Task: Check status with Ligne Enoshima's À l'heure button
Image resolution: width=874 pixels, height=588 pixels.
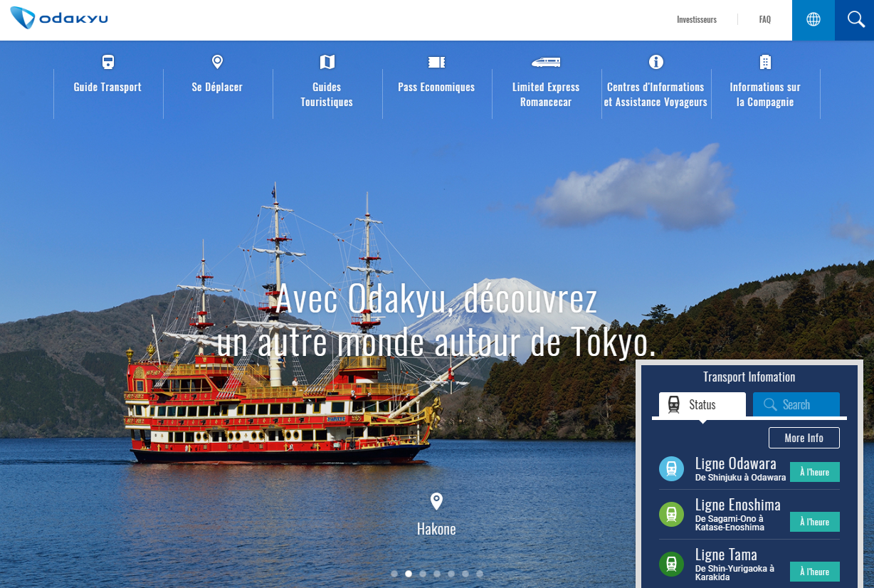Action: click(x=814, y=522)
